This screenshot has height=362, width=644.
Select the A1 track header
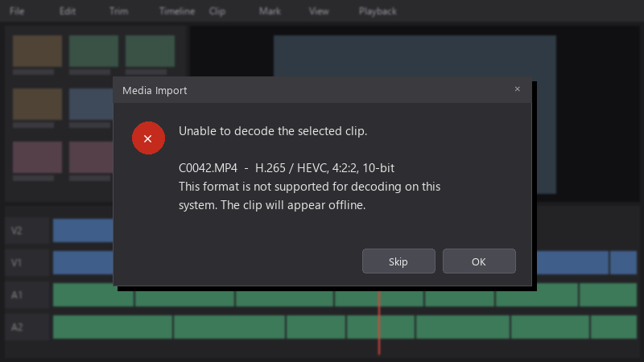click(27, 294)
